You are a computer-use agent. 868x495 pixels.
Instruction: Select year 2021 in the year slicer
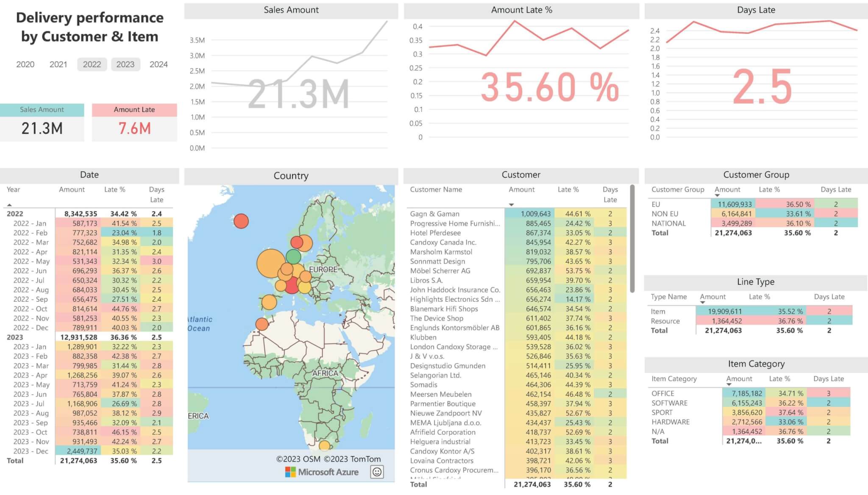pyautogui.click(x=58, y=64)
